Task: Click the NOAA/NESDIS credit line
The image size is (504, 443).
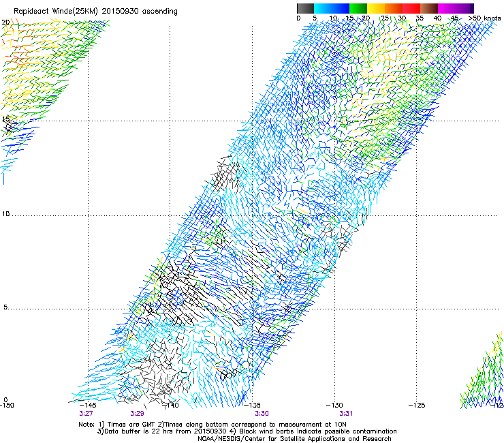Action: (x=294, y=439)
